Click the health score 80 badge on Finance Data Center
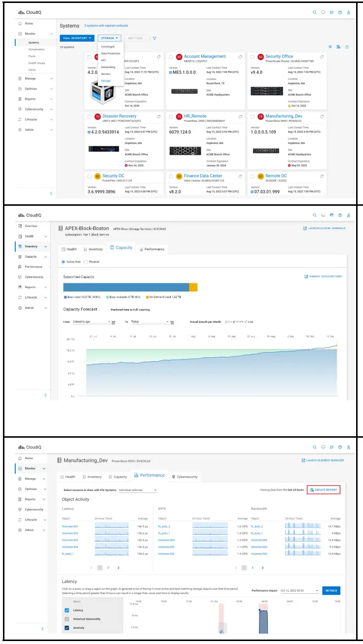The width and height of the screenshot is (363, 644). tap(179, 177)
